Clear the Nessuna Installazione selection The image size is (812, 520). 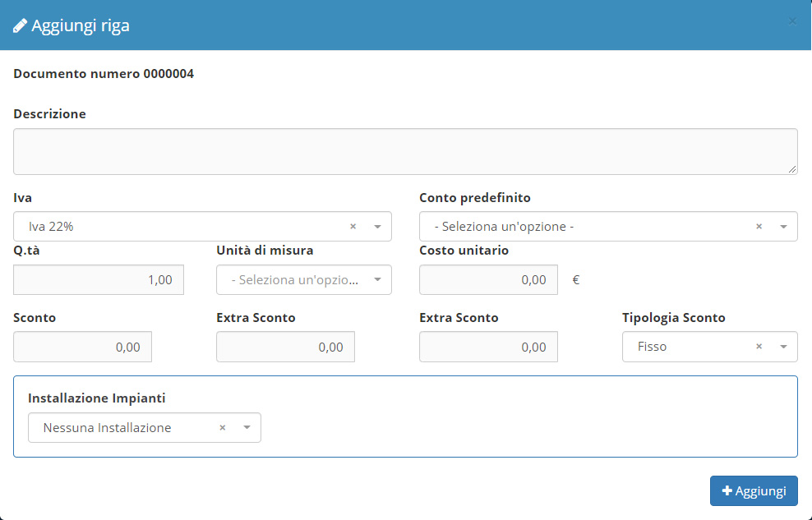[x=222, y=428]
